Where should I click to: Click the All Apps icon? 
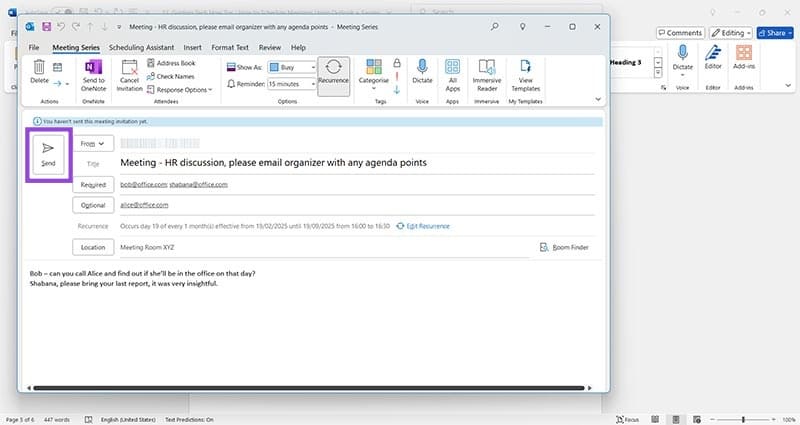click(453, 75)
